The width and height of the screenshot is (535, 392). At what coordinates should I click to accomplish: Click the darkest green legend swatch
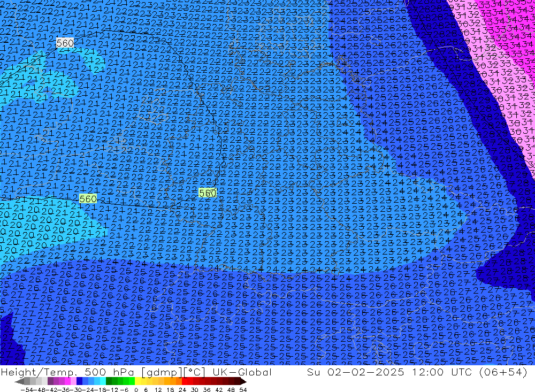tap(109, 381)
